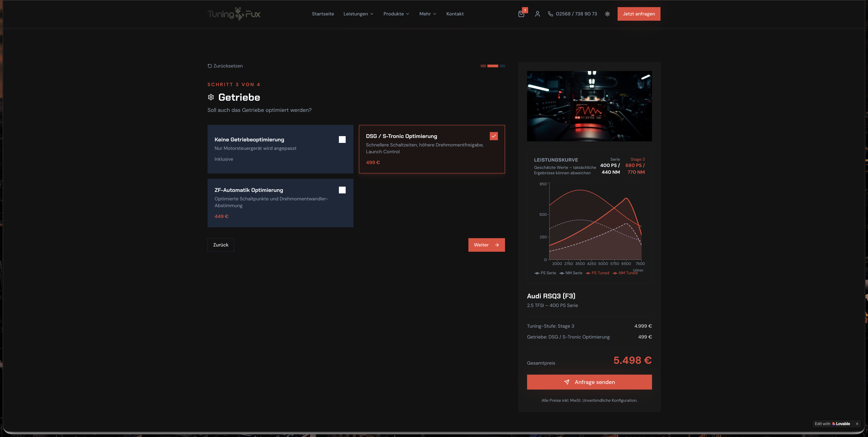Select the DSG / S-Tronic Optimierung title text
868x437 pixels.
click(401, 136)
